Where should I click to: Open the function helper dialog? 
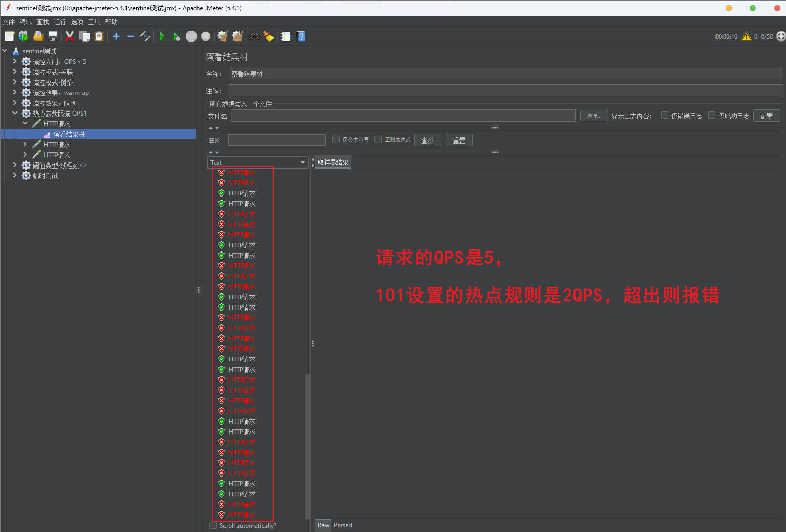[286, 36]
